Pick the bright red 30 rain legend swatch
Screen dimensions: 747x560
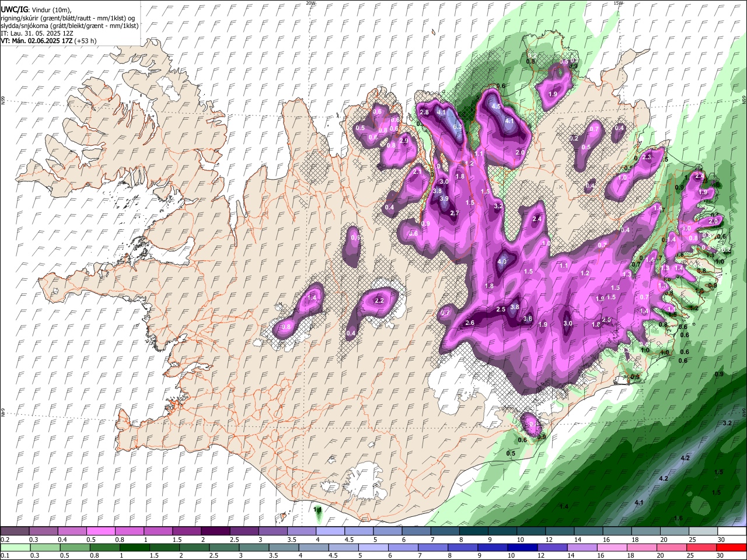point(731,548)
